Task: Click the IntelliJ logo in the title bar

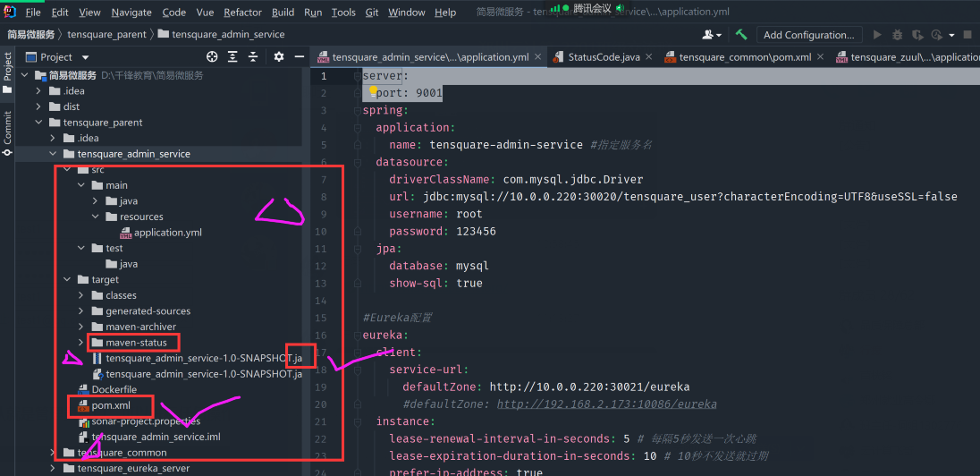Action: (8, 12)
